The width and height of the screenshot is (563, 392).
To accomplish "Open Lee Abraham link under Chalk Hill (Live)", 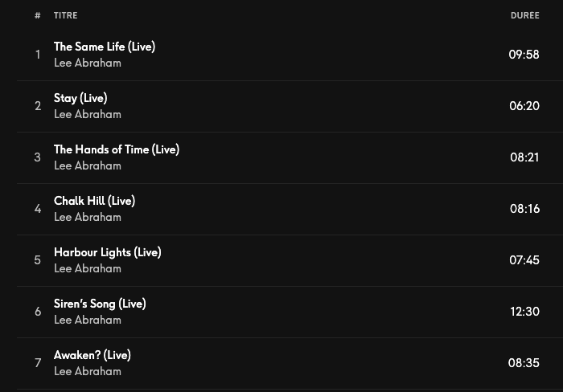I will pos(87,217).
